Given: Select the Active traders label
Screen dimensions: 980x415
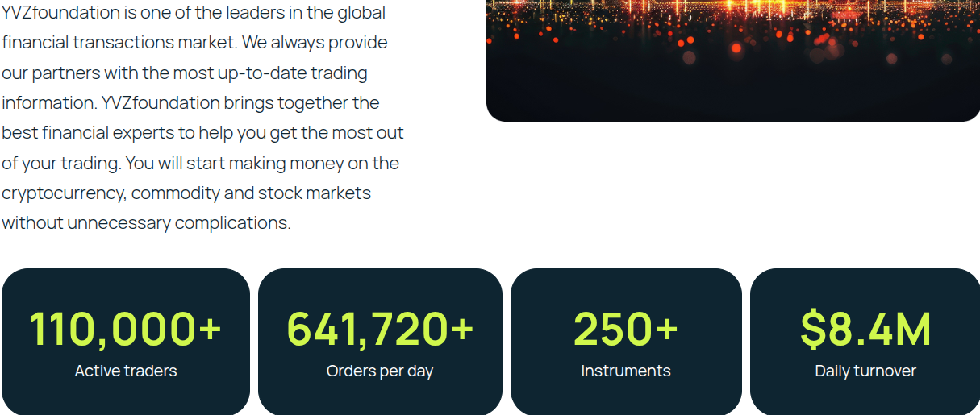Looking at the screenshot, I should pyautogui.click(x=126, y=371).
